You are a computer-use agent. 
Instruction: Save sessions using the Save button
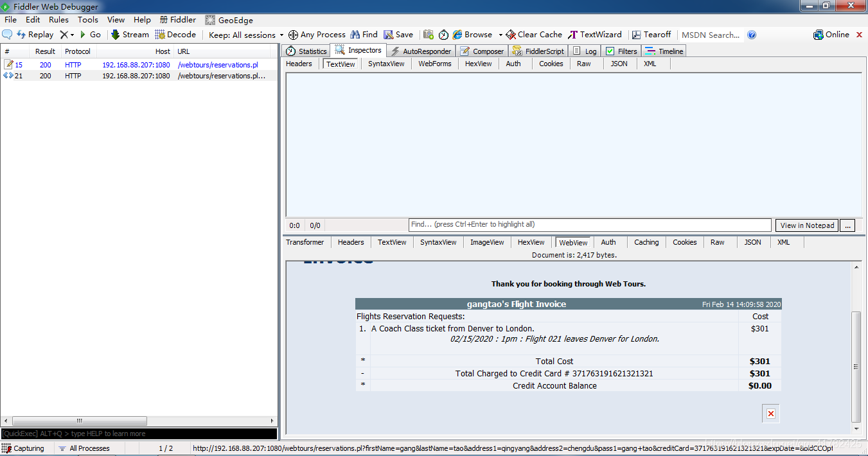tap(398, 35)
